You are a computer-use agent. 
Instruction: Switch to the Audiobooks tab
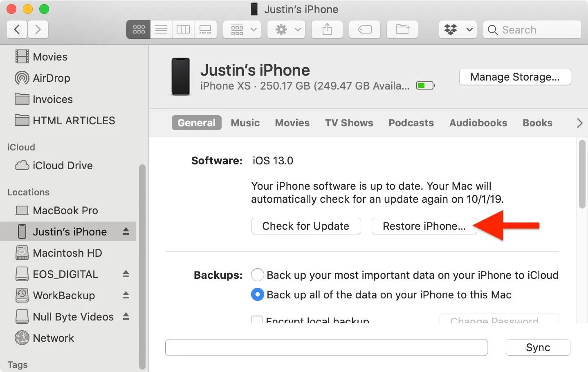(x=478, y=123)
